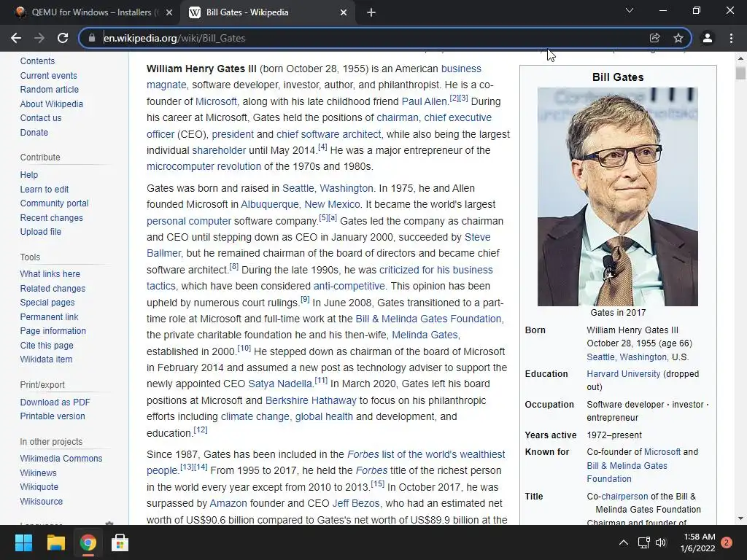Screen dimensions: 747x560
Task: Follow the Jeff Bezos link
Action: [x=355, y=503]
